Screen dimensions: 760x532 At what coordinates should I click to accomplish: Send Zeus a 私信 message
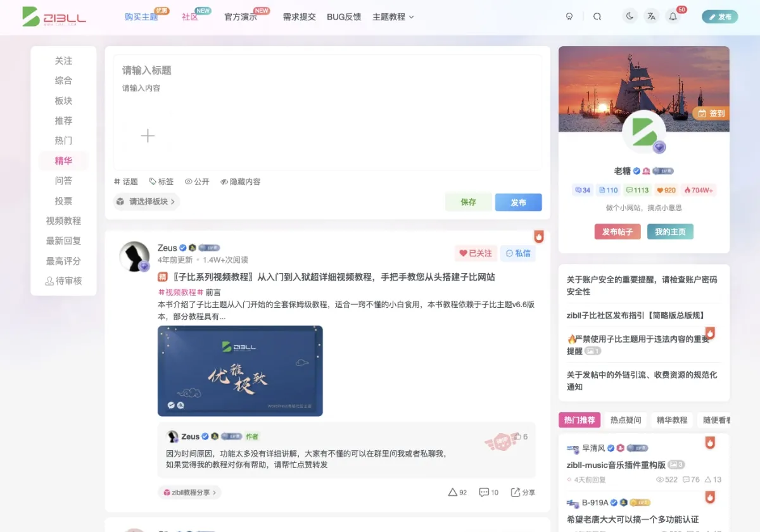[518, 253]
